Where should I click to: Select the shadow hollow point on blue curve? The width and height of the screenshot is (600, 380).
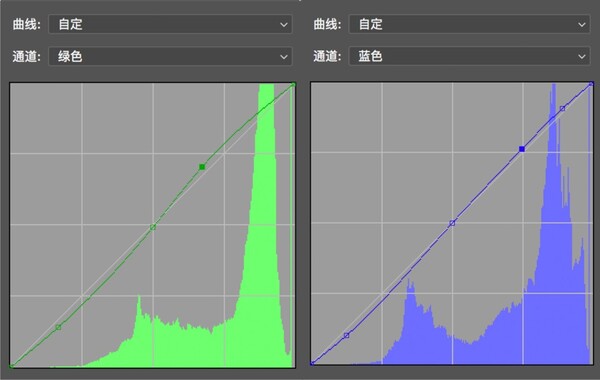[346, 335]
